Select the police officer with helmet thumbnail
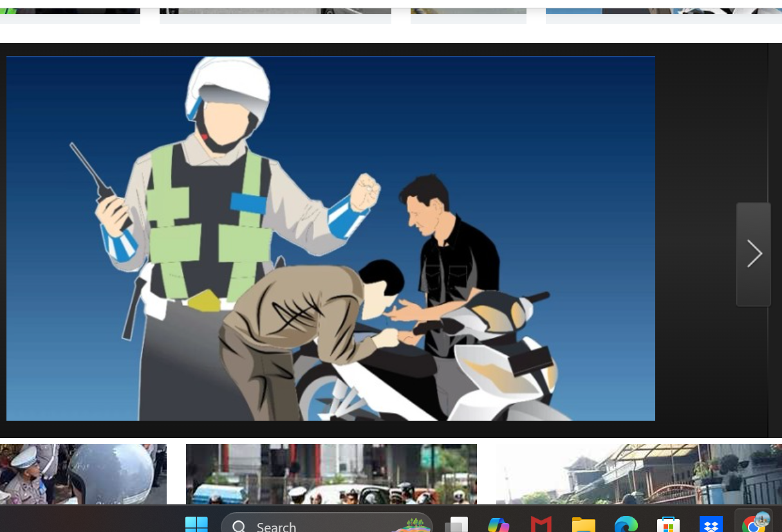The height and width of the screenshot is (532, 782). (x=83, y=473)
